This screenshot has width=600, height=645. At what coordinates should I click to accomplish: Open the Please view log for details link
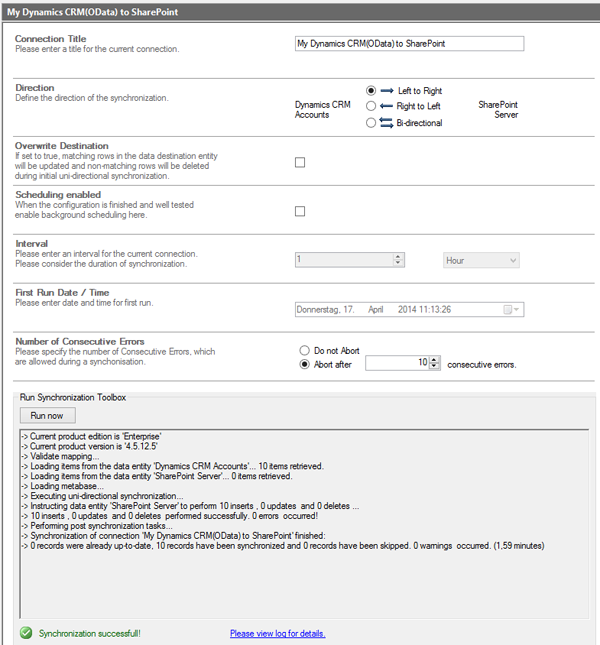277,633
